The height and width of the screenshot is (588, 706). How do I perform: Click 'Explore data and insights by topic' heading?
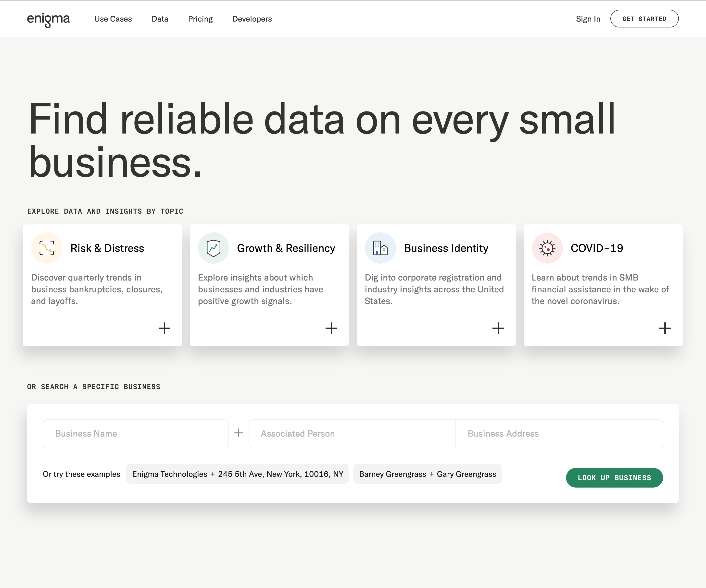pyautogui.click(x=105, y=211)
